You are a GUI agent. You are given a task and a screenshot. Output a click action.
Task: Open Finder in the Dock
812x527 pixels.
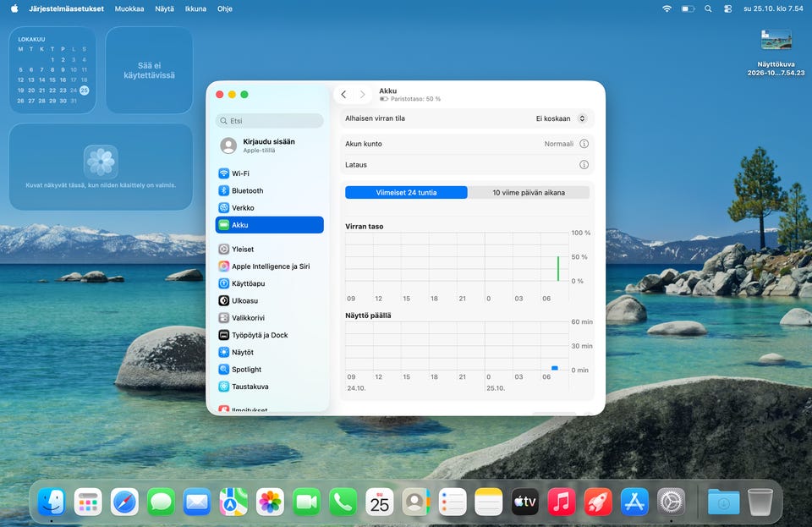[x=52, y=502]
